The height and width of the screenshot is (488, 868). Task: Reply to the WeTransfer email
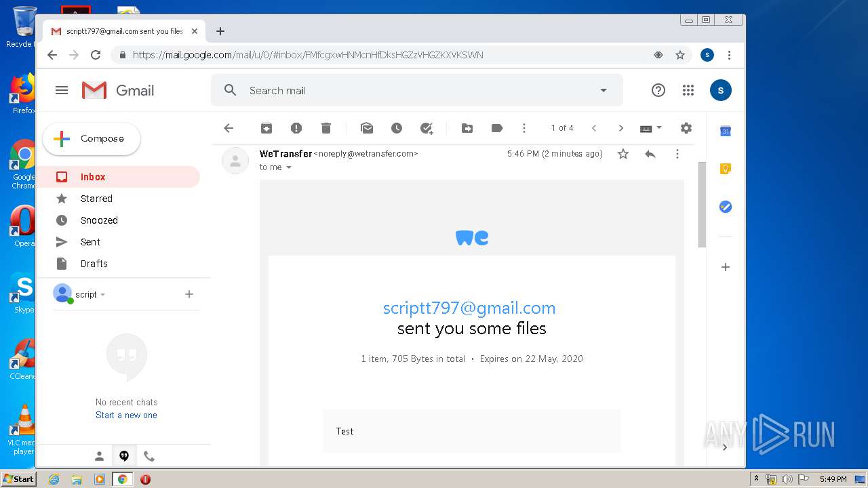pyautogui.click(x=650, y=154)
